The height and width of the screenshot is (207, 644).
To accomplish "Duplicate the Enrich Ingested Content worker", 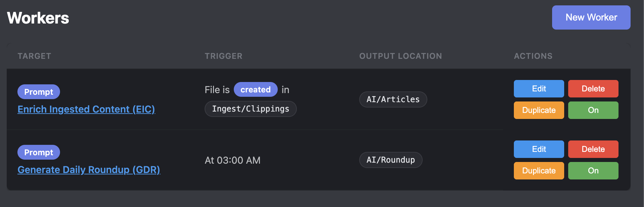I will [x=539, y=110].
